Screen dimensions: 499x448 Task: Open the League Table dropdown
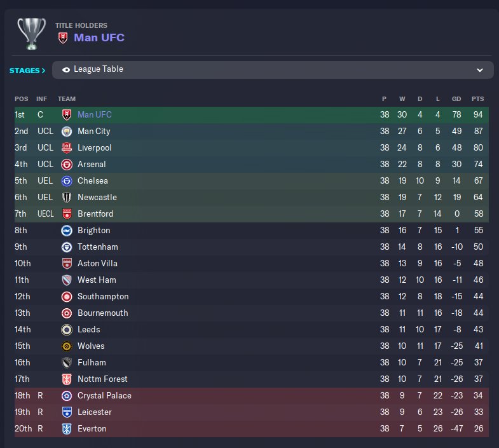(272, 70)
